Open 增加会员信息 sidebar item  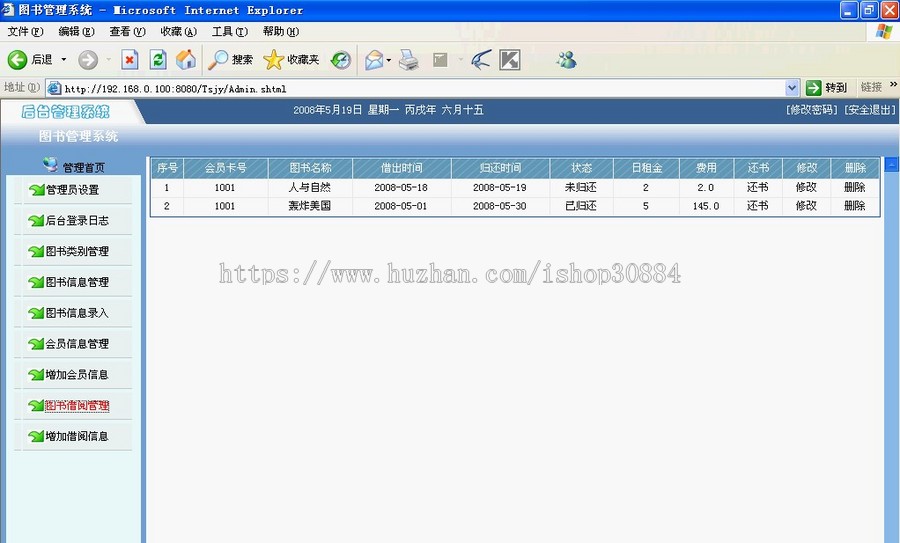pyautogui.click(x=77, y=375)
